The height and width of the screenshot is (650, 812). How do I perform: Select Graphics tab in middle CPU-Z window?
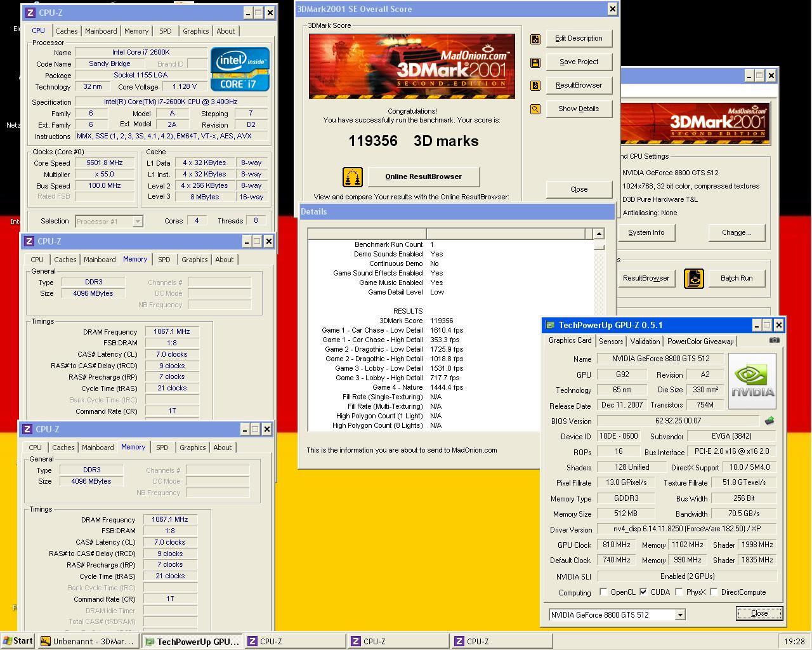(194, 260)
